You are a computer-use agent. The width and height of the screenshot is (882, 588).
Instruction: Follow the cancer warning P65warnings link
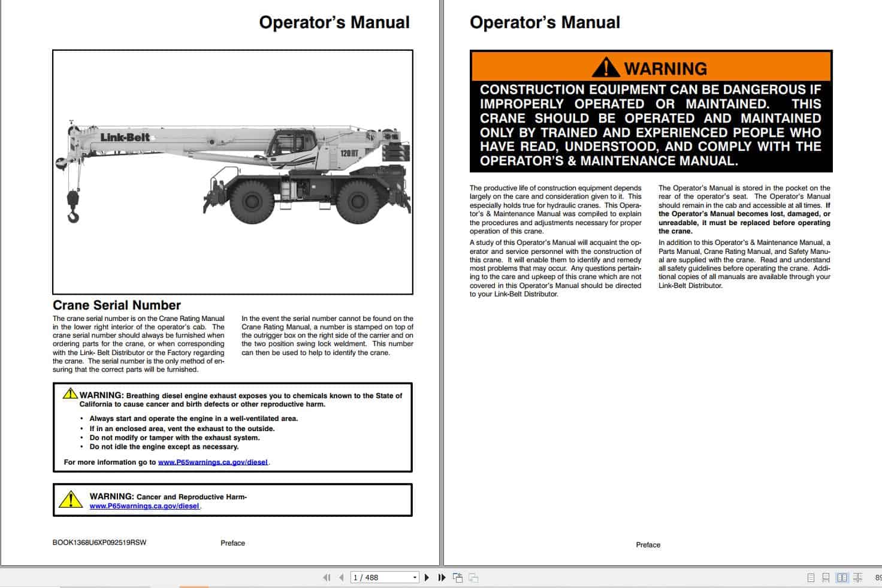144,506
